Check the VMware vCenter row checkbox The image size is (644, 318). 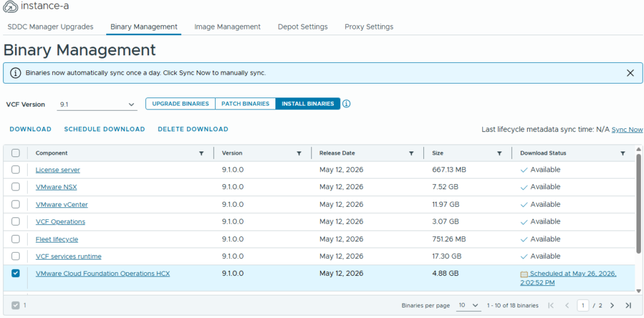pos(15,204)
